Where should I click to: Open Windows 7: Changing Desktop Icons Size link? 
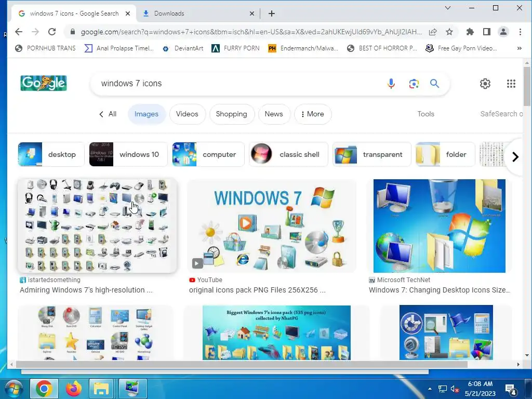[440, 290]
